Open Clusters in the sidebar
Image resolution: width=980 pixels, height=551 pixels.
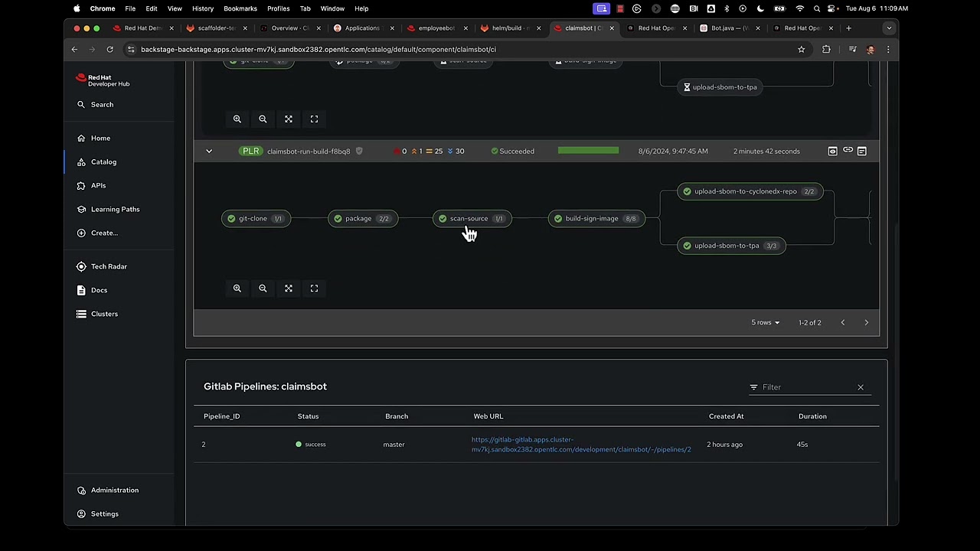97,314
